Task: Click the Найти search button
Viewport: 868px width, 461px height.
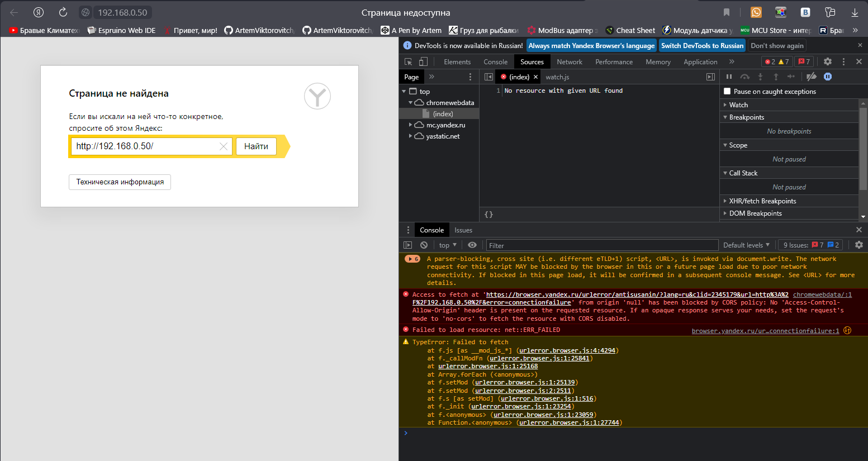Action: tap(256, 146)
